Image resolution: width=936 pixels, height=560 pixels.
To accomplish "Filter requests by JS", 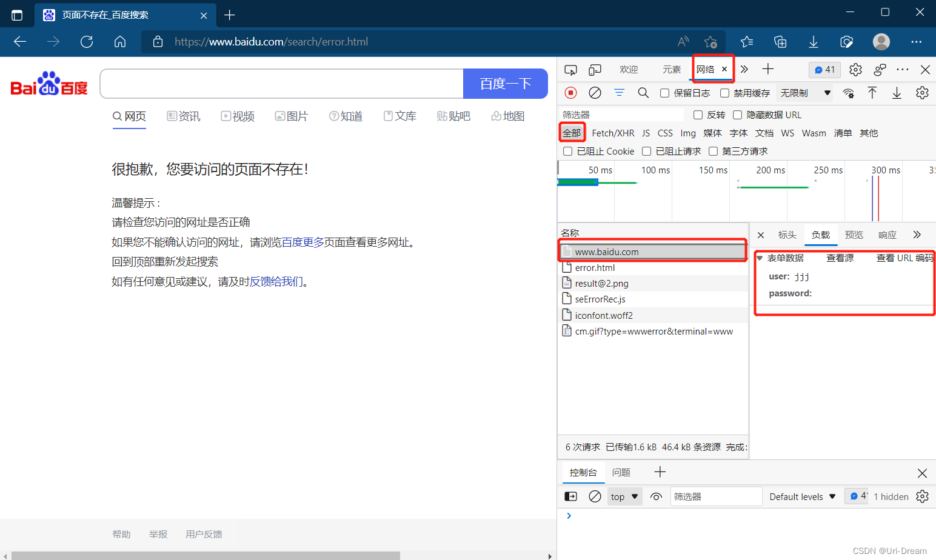I will [x=646, y=133].
